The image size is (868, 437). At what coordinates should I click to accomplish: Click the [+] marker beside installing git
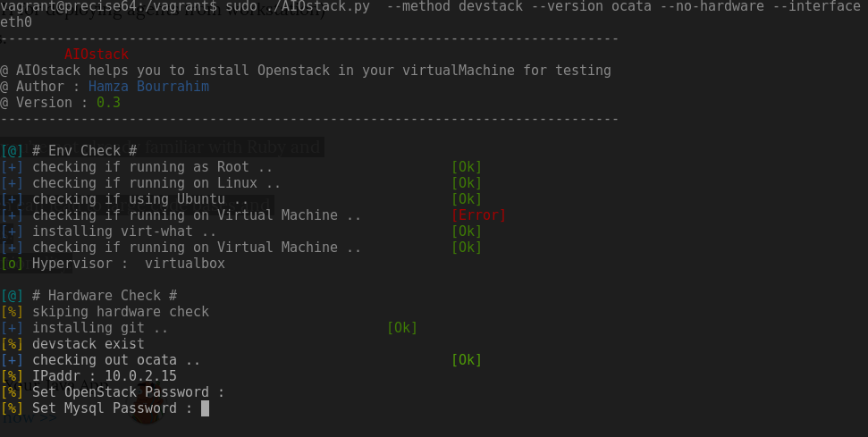12,328
